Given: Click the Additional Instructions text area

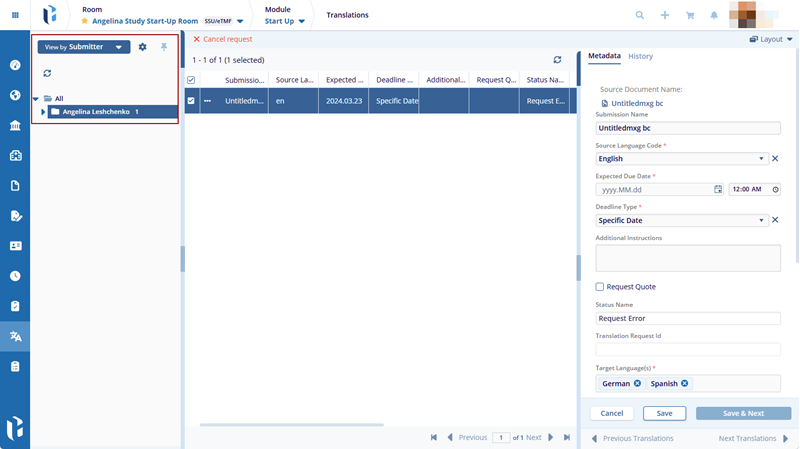Looking at the screenshot, I should pos(687,258).
